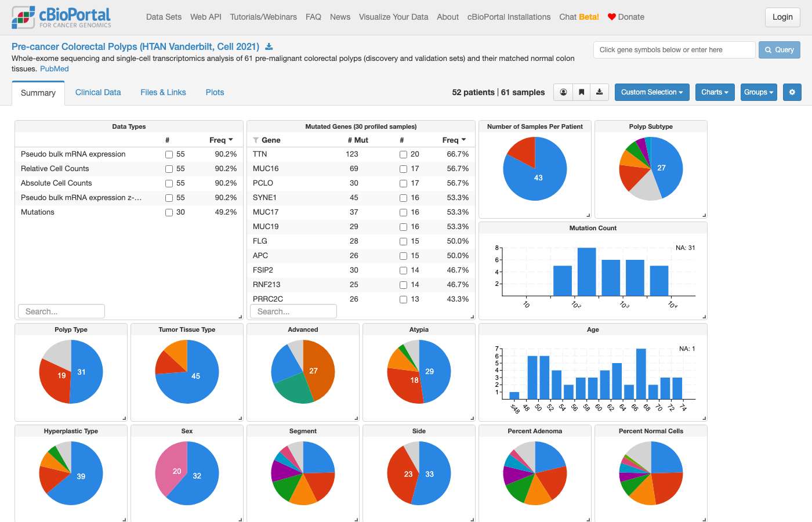Screen dimensions: 812x522
Task: Click the cBioPortal logo
Action: [61, 17]
